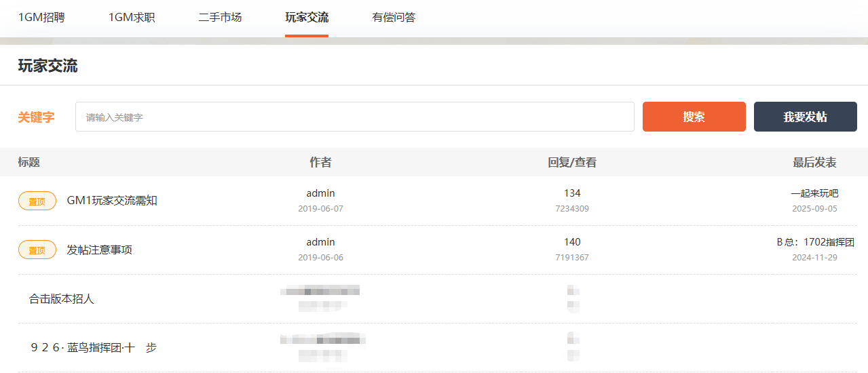The height and width of the screenshot is (373, 868).
Task: Open the 有偿问答 tab
Action: click(x=394, y=18)
